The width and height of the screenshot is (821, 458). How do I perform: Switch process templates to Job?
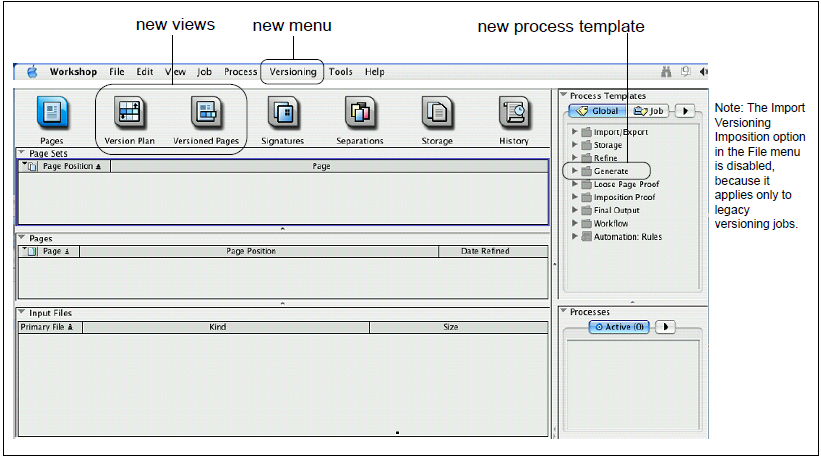point(650,111)
